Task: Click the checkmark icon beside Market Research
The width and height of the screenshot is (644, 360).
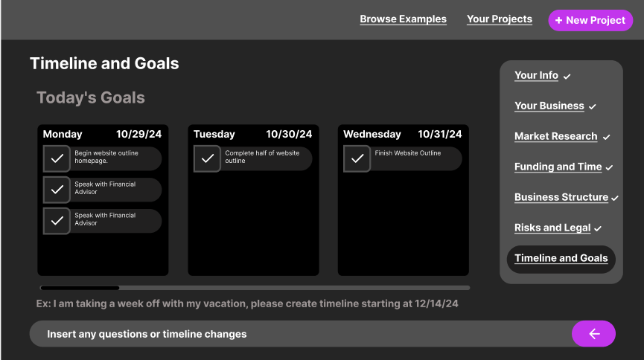Action: click(606, 138)
